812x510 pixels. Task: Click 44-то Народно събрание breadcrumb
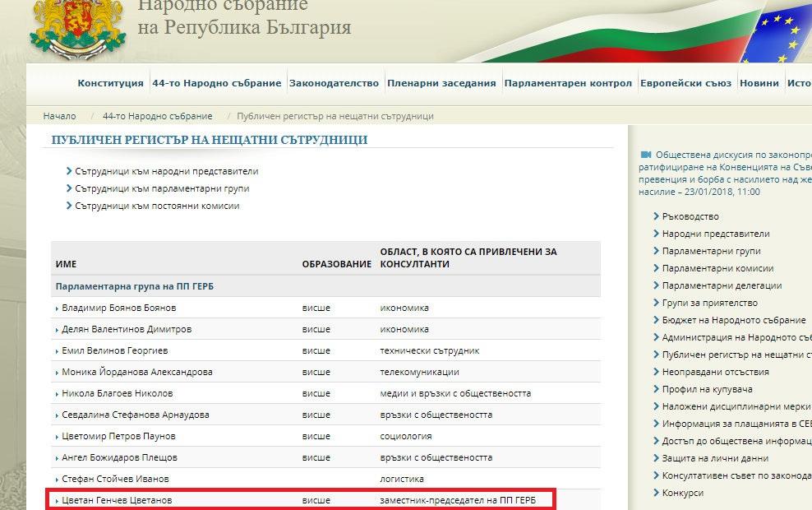[157, 116]
